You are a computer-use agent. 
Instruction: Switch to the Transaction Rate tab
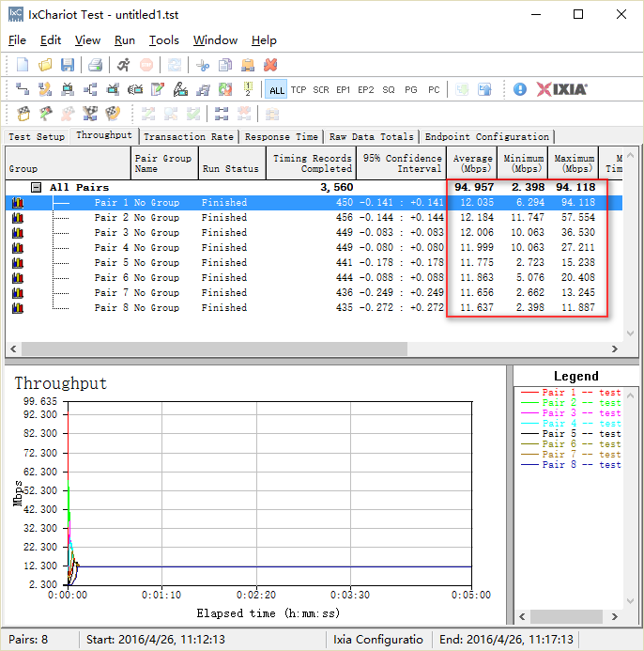click(189, 136)
